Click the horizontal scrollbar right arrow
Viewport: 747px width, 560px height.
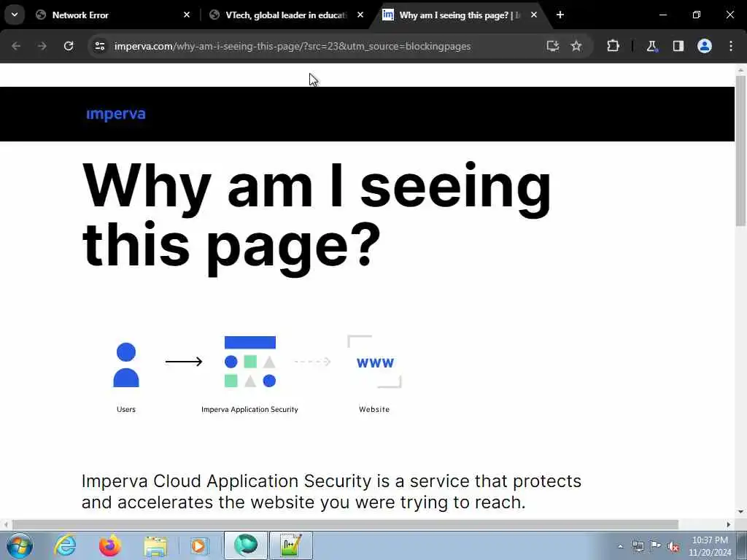[x=729, y=525]
